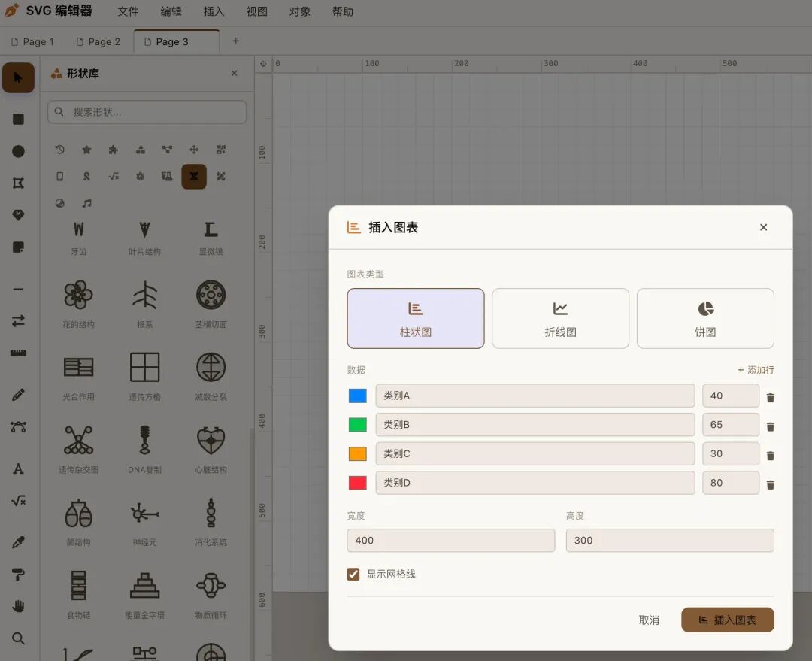The image size is (812, 661).
Task: Toggle the 显示网格线 checkbox
Action: [353, 574]
